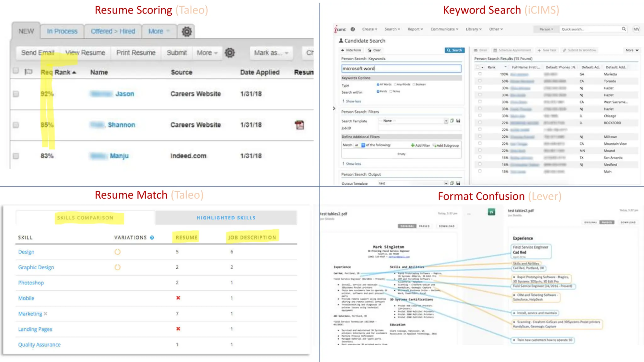The height and width of the screenshot is (362, 644).
Task: Check the box for Manju's row
Action: (16, 156)
